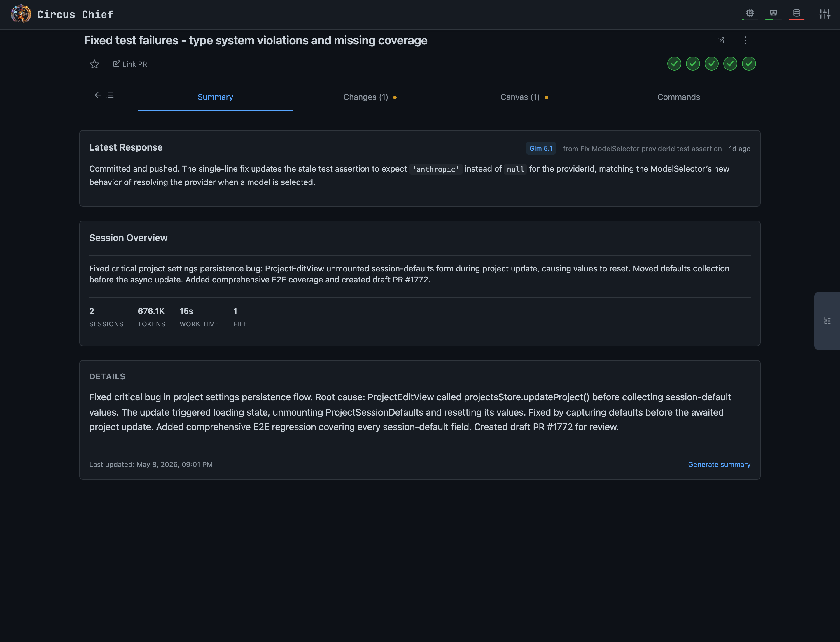
Task: Open the database status icon
Action: 797,13
